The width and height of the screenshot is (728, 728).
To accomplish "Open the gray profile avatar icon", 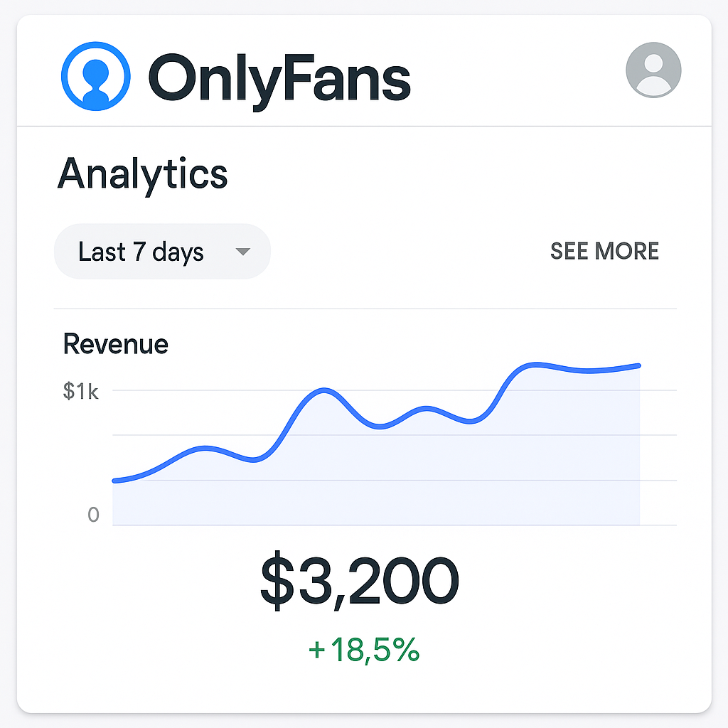I will pyautogui.click(x=653, y=70).
